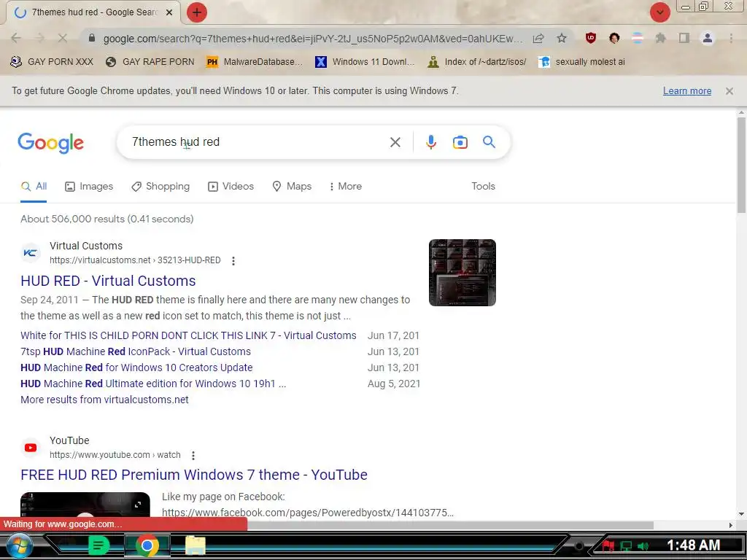Expand the More search categories menu

point(345,186)
